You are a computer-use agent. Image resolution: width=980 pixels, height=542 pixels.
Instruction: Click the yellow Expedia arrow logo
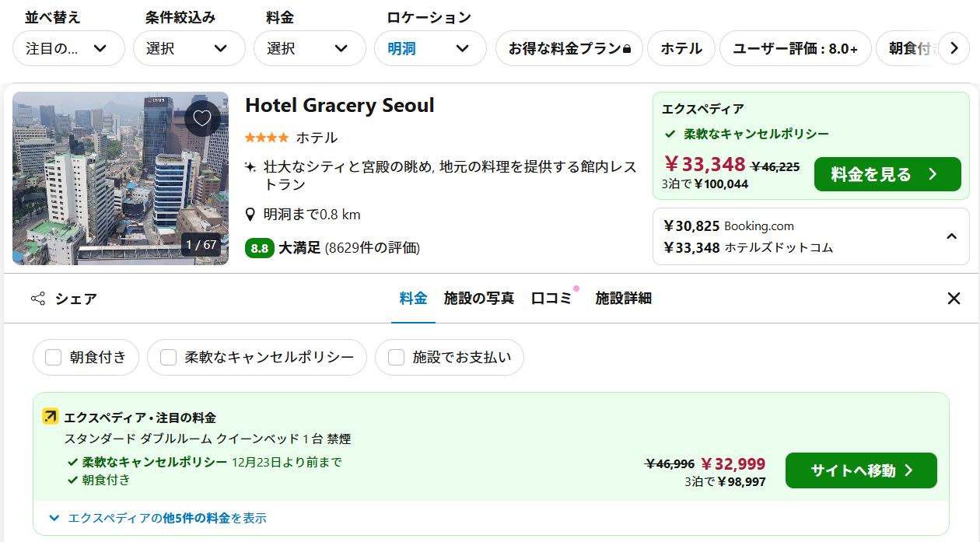(x=51, y=417)
